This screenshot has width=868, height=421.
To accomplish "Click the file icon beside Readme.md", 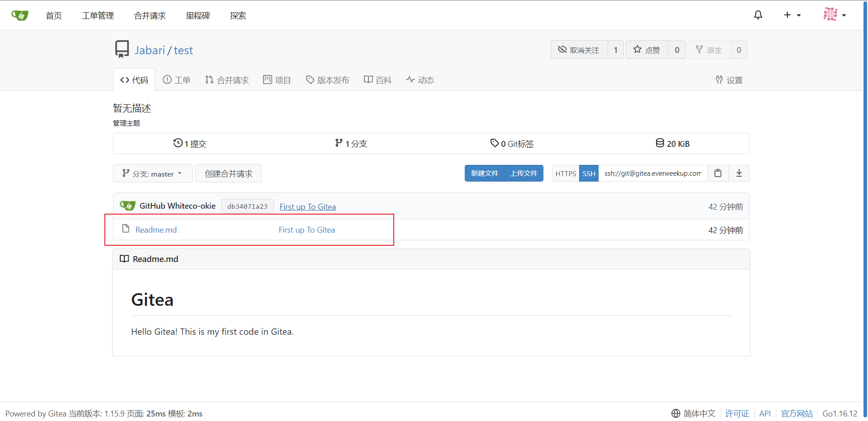I will point(126,229).
